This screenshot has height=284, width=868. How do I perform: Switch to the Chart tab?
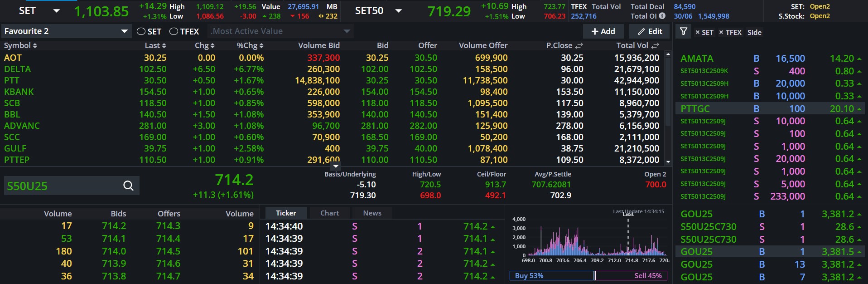coord(329,213)
